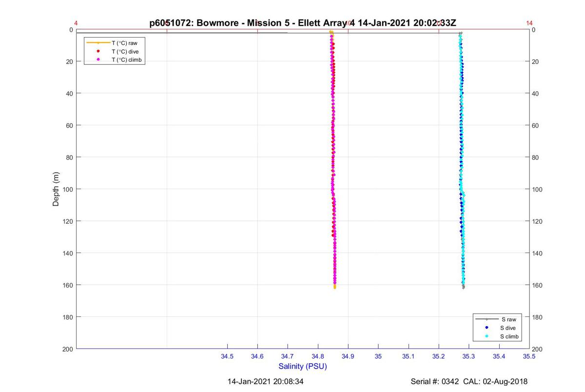The image size is (585, 392).
Task: Click the red temperature tick '14' at top
Action: [x=529, y=23]
